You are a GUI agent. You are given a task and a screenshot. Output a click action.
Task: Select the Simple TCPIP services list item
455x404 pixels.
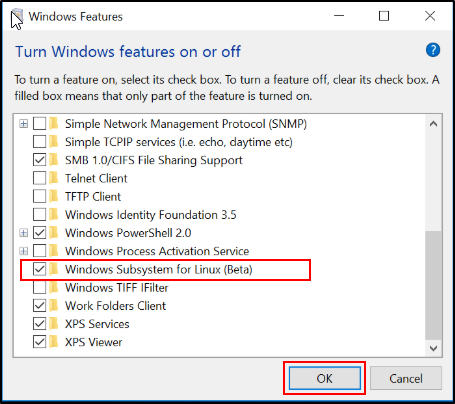[179, 142]
